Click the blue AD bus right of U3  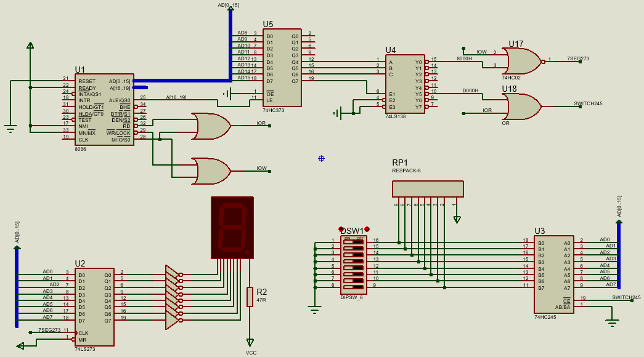(x=619, y=255)
